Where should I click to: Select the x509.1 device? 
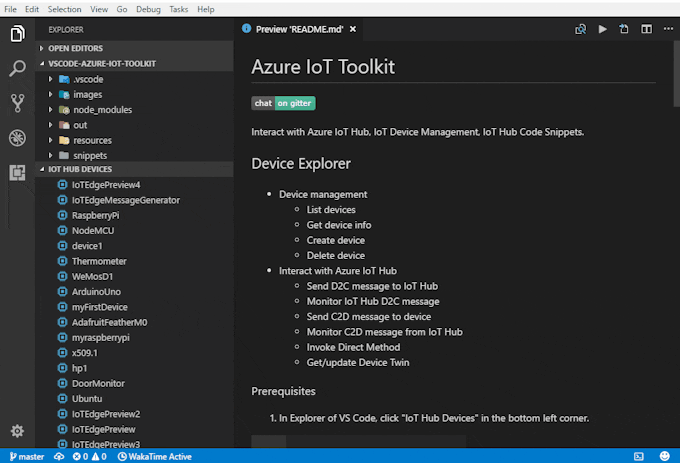(85, 353)
